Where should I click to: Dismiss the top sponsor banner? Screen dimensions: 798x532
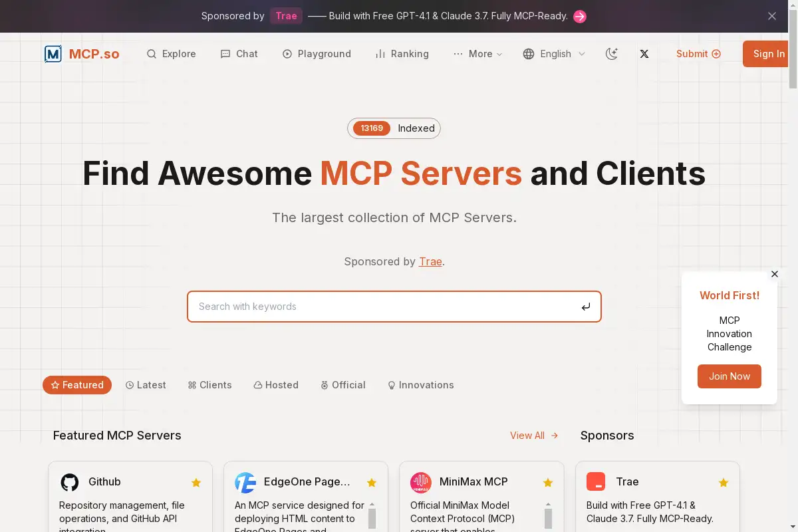tap(772, 16)
